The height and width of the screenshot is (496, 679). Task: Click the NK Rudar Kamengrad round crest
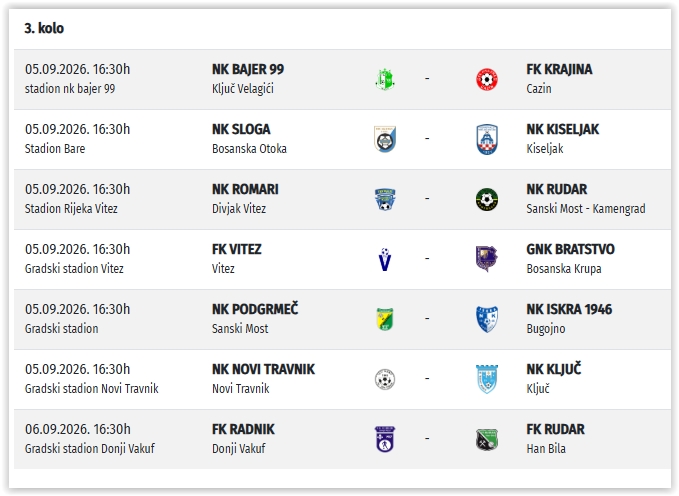coord(487,199)
